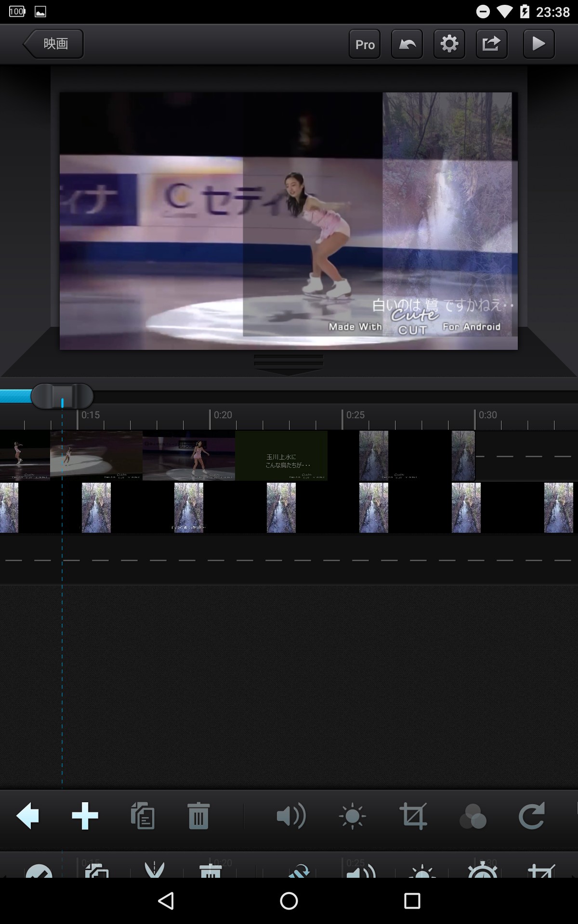Tap the plus icon to add media
The image size is (578, 924).
point(85,816)
